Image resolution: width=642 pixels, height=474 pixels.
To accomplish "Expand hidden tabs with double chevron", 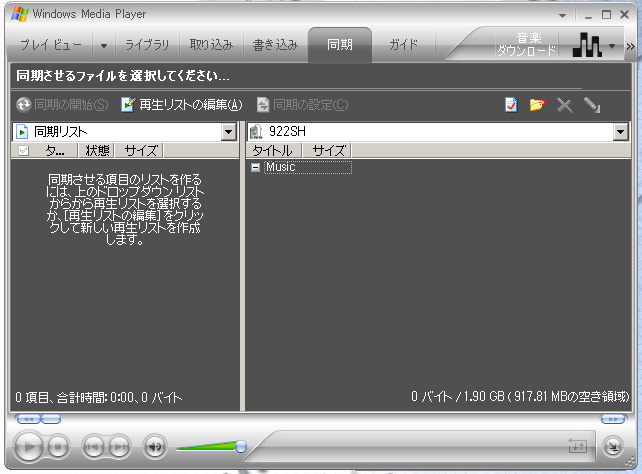I will tap(631, 47).
